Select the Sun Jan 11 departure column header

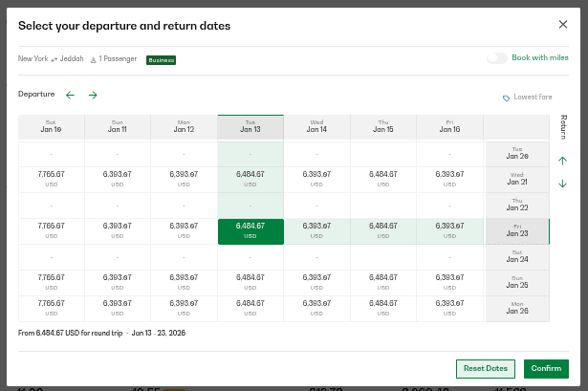pos(118,127)
